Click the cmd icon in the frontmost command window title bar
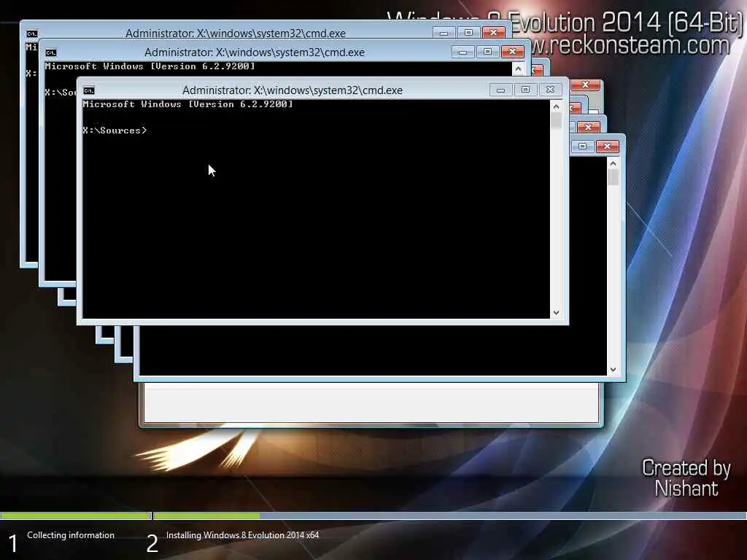The image size is (747, 560). point(88,90)
